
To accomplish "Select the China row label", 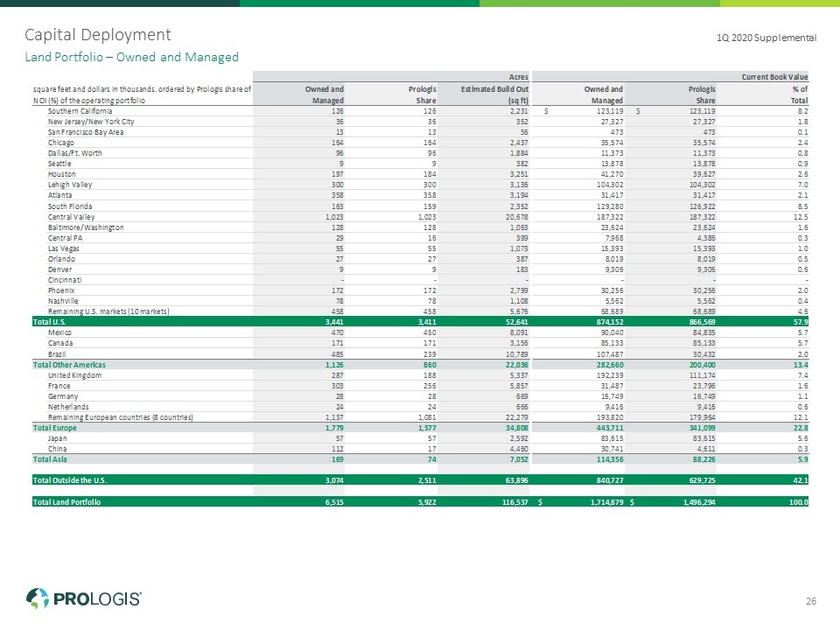I will (58, 449).
